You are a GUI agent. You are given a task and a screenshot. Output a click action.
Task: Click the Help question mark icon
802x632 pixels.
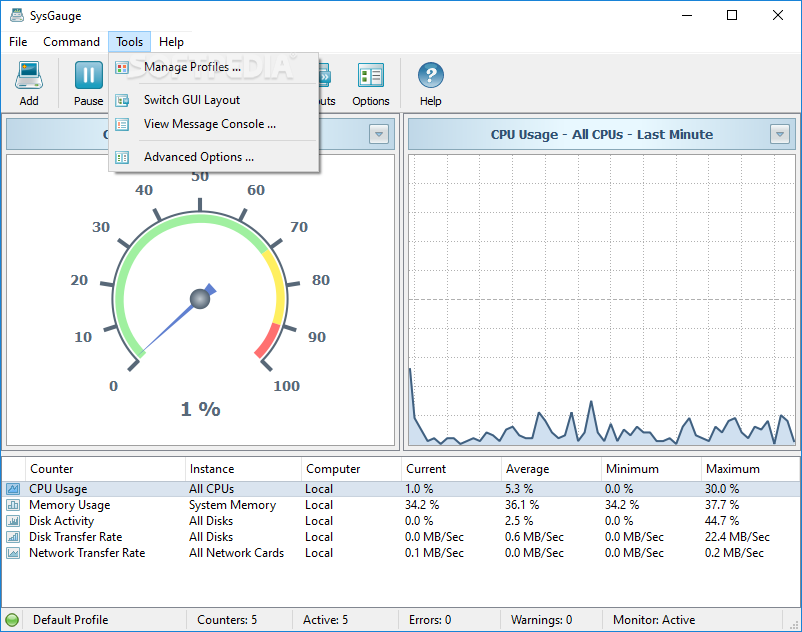point(431,76)
